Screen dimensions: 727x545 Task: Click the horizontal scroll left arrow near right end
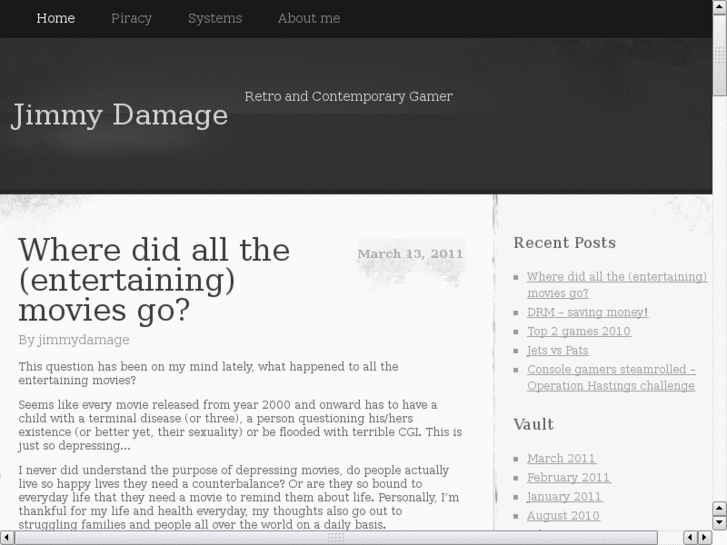click(690, 538)
